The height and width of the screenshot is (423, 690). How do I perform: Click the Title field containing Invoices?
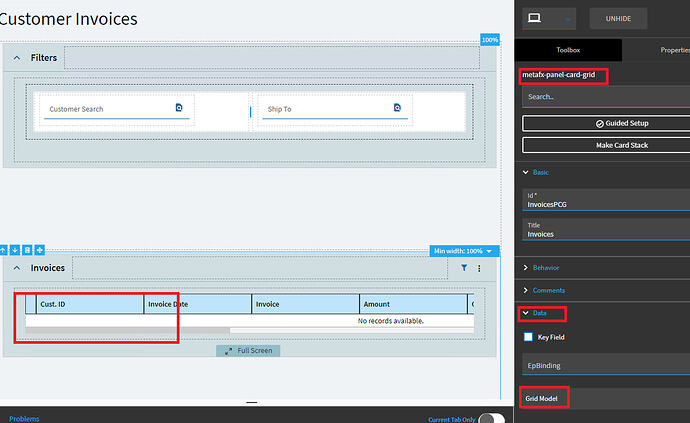tap(606, 230)
